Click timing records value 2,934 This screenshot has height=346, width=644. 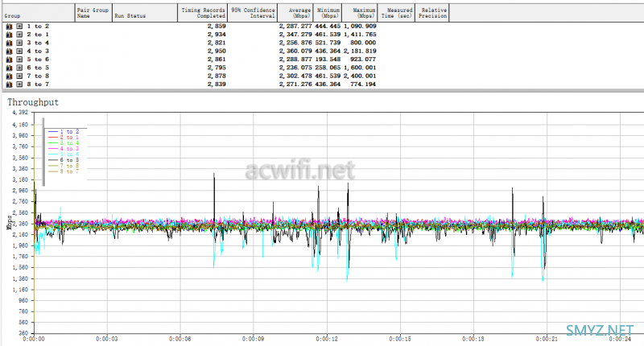tap(217, 35)
